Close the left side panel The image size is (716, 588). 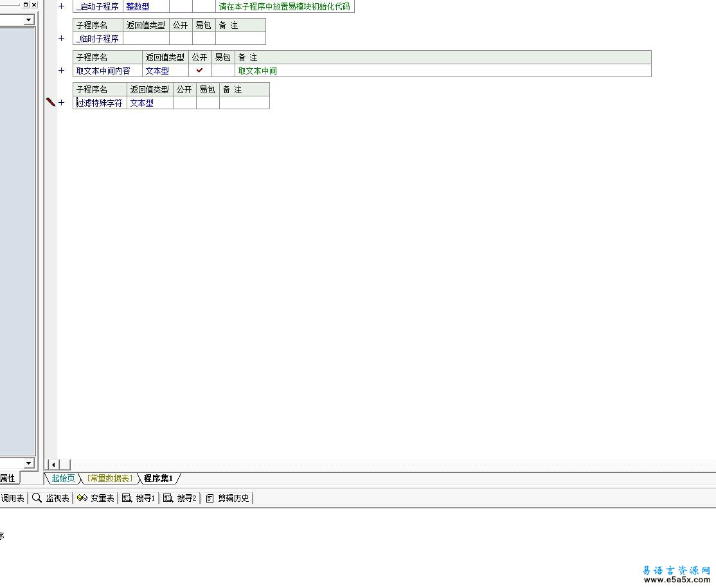click(34, 4)
